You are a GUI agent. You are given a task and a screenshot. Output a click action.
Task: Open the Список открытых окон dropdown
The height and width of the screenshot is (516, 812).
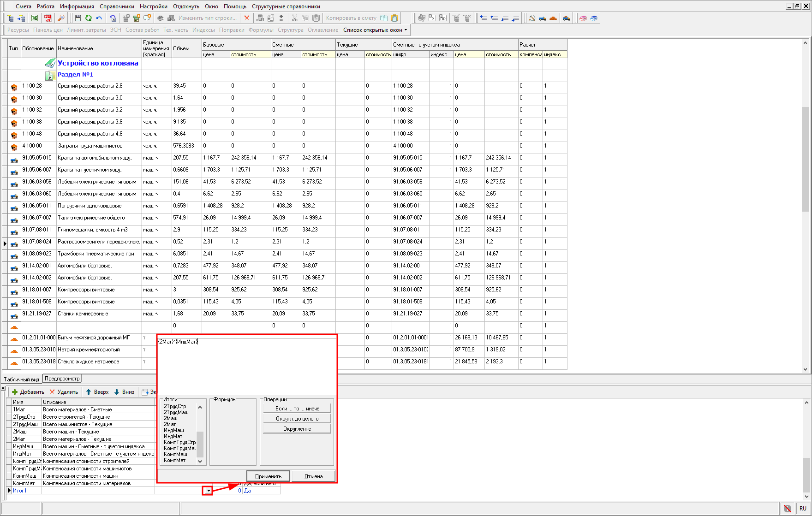[375, 30]
